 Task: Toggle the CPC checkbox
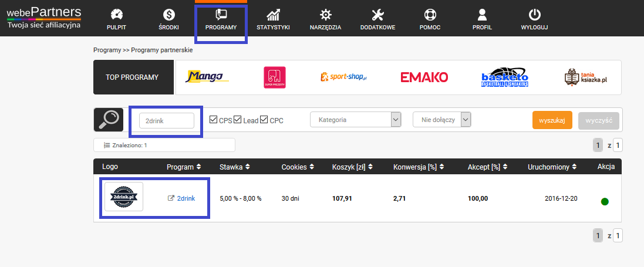click(x=264, y=120)
